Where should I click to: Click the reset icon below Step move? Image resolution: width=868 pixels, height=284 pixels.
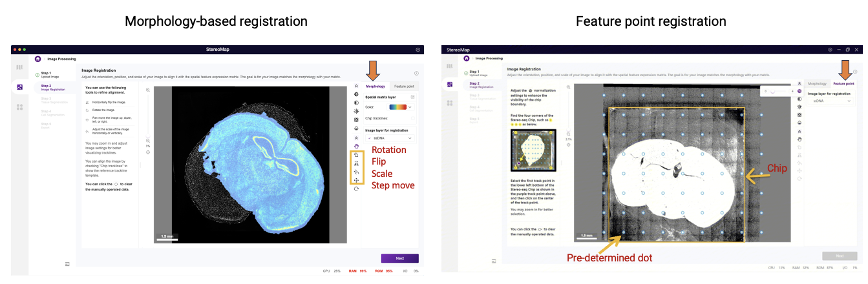click(x=357, y=188)
